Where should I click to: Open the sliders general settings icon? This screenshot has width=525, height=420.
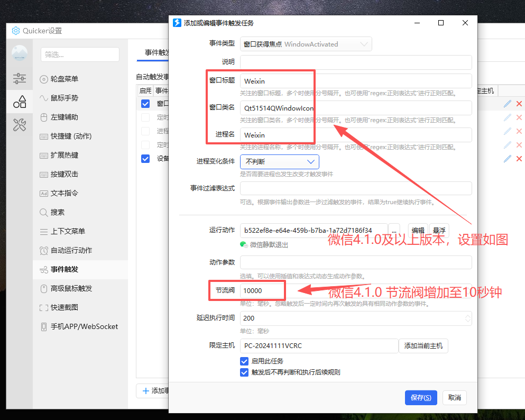tap(20, 78)
